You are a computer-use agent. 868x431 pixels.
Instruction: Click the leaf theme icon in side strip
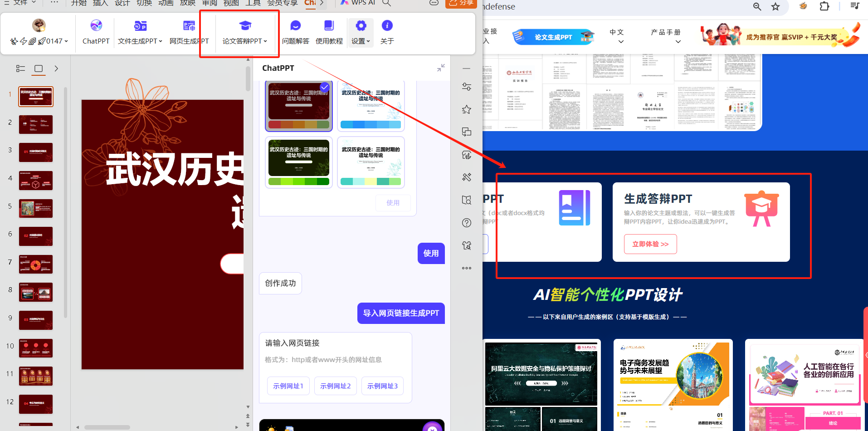[467, 155]
